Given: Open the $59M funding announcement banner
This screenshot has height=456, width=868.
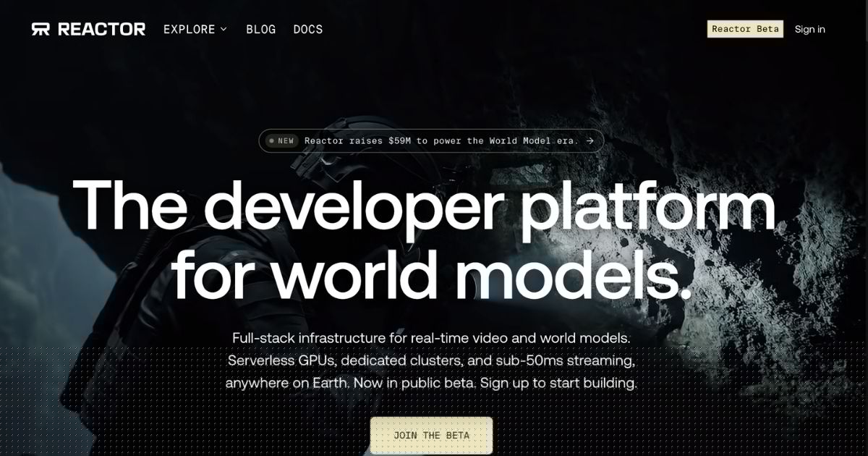Looking at the screenshot, I should pyautogui.click(x=431, y=140).
